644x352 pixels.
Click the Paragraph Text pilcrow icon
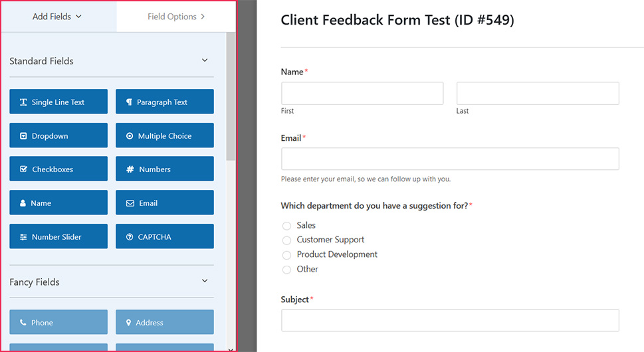click(129, 102)
